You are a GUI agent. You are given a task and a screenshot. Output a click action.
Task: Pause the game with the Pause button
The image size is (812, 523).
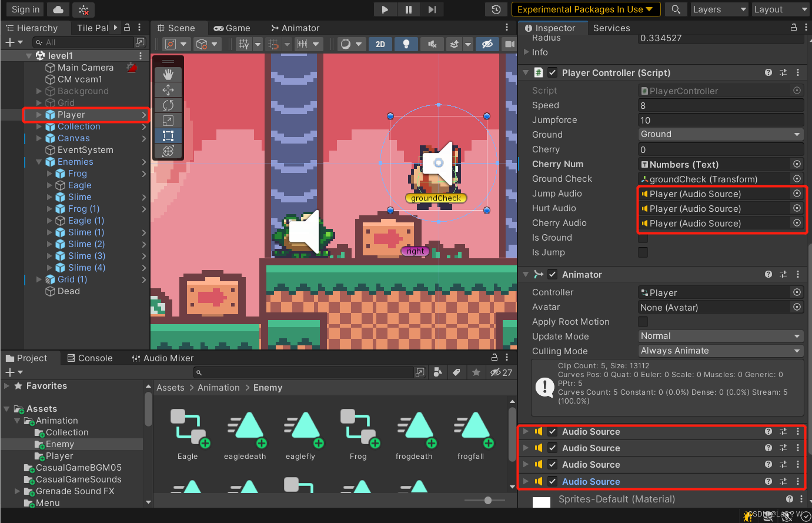tap(408, 9)
